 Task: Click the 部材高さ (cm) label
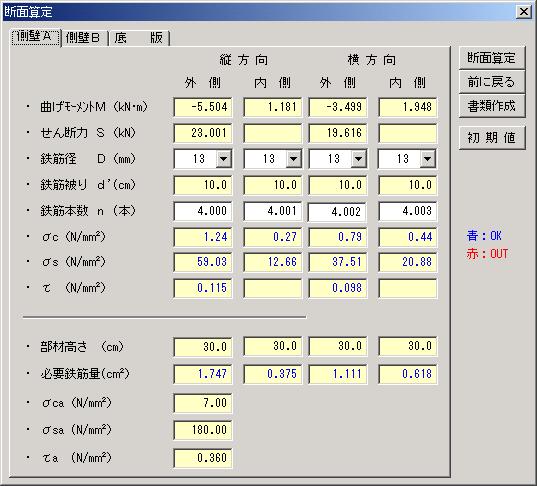[x=82, y=347]
